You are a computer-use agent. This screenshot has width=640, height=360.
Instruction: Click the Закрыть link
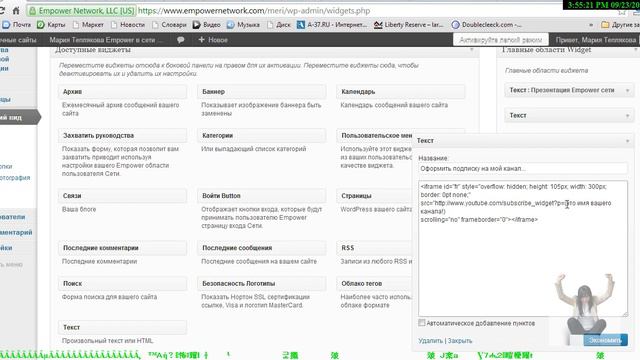tap(460, 340)
